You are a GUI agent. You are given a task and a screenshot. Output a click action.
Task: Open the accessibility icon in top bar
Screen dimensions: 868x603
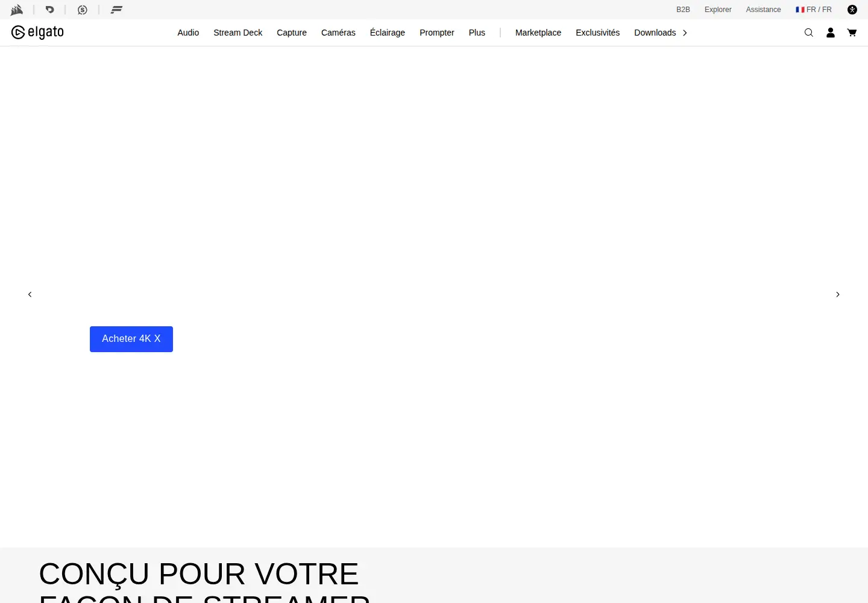852,10
